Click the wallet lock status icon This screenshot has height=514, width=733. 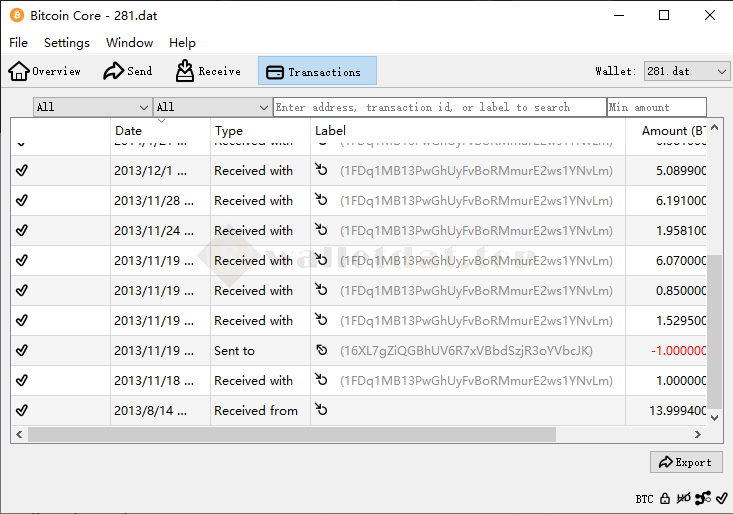coord(665,498)
